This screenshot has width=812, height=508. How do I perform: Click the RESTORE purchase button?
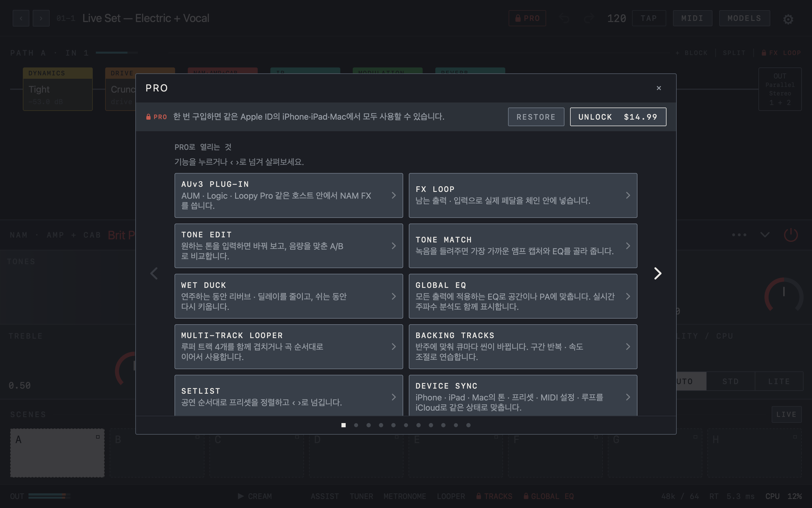click(x=536, y=117)
